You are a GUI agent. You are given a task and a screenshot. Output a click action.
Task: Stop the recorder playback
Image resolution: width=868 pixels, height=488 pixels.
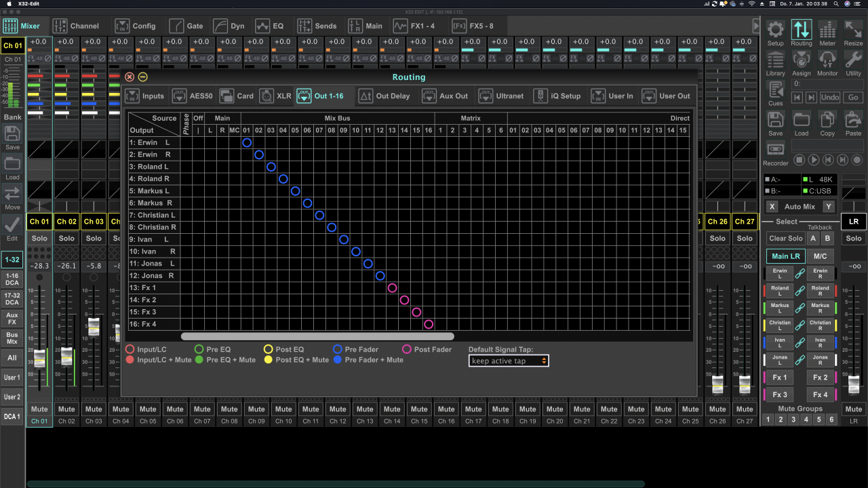pyautogui.click(x=800, y=160)
